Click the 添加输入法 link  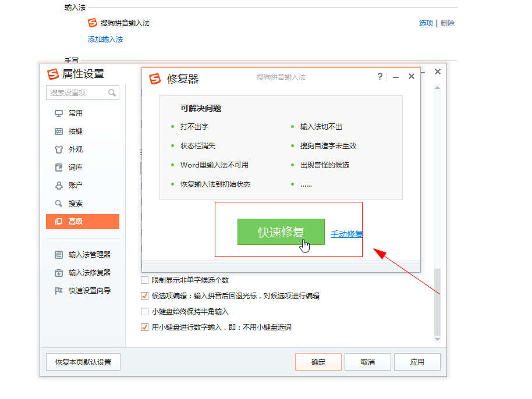(x=105, y=40)
